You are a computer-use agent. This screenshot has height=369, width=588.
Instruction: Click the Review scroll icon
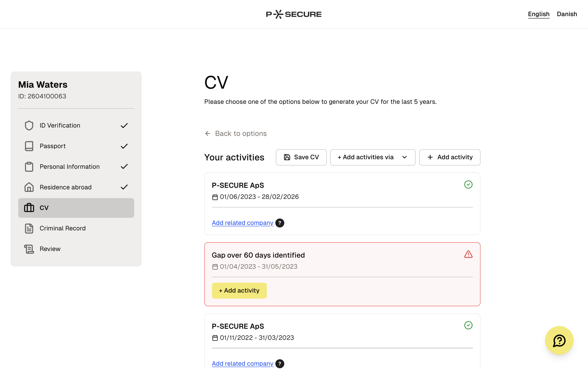pos(29,249)
